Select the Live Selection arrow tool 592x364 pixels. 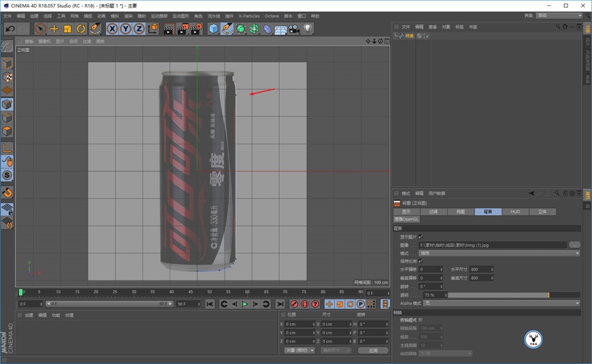tap(40, 29)
